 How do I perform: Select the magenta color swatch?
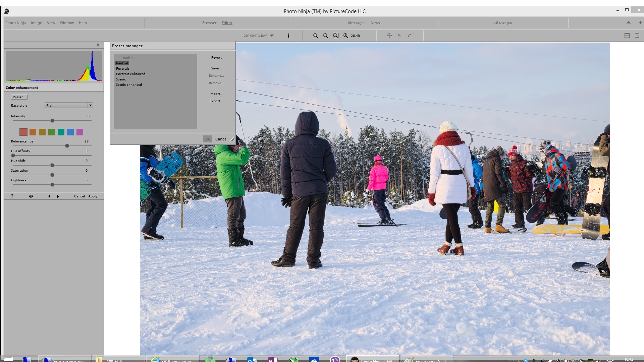click(x=80, y=132)
